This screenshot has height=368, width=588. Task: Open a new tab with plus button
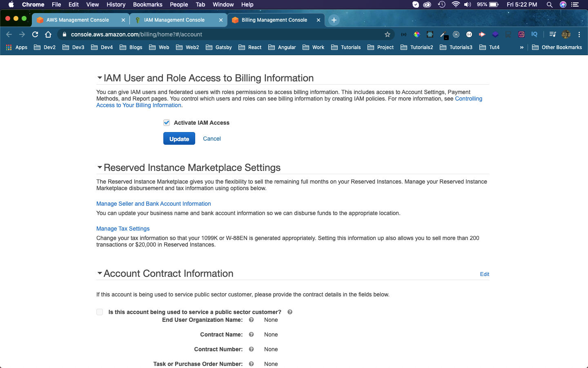point(334,20)
